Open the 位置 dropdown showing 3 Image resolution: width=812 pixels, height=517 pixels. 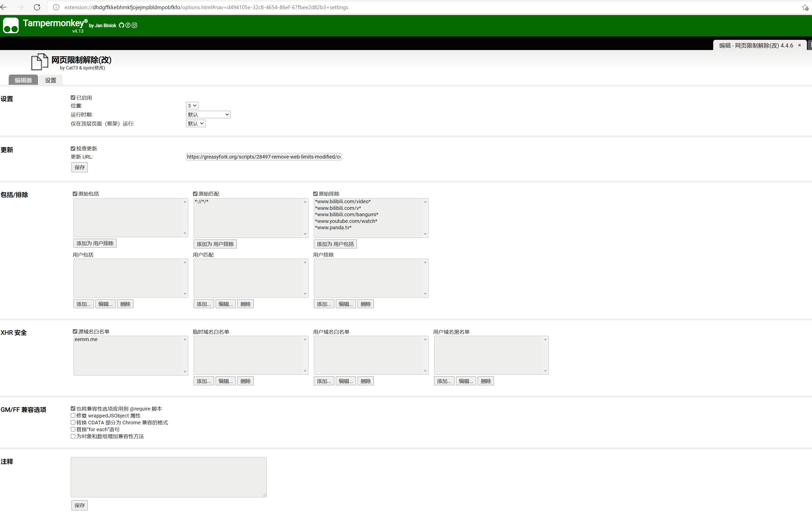coord(192,106)
